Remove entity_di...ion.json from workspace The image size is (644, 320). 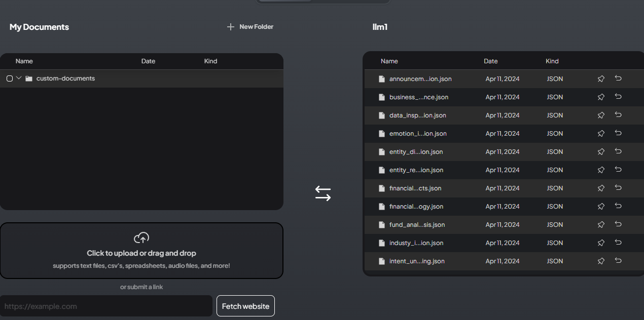pos(618,151)
